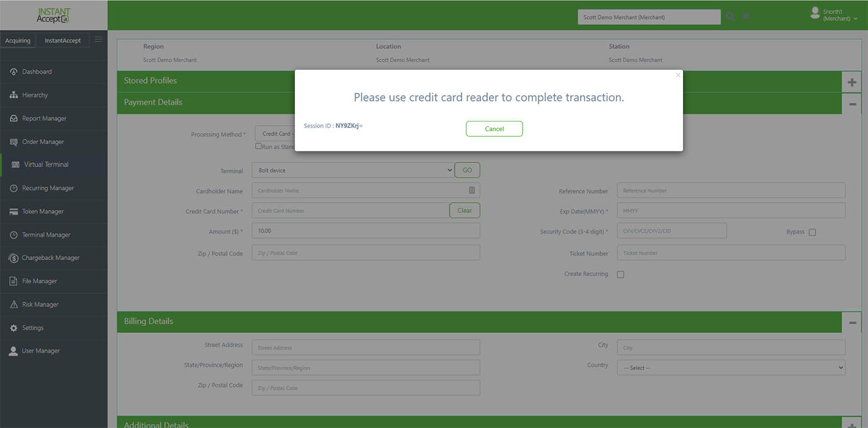Click the search magnifier icon

point(730,16)
